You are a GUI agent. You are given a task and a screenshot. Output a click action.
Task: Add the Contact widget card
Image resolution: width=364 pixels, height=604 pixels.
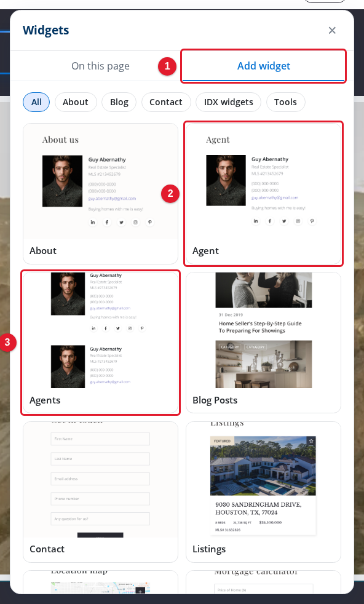click(100, 492)
